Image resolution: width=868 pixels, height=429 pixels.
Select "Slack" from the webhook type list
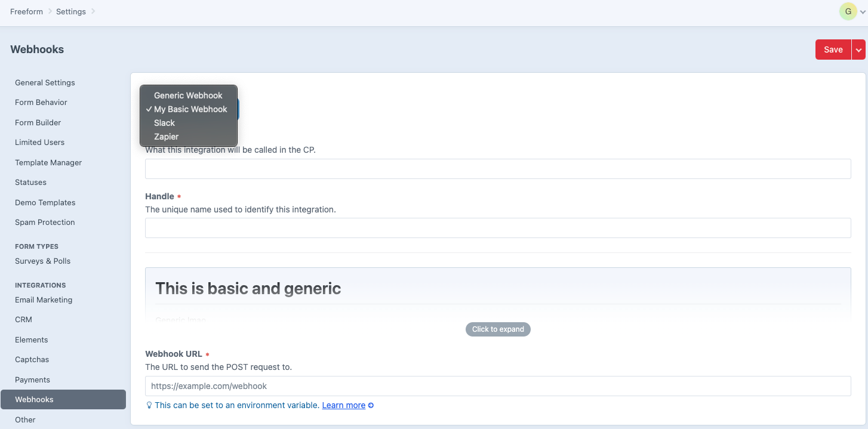tap(164, 123)
